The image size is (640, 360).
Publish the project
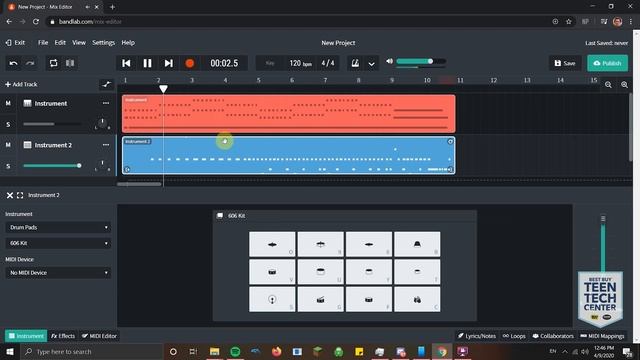pyautogui.click(x=607, y=63)
